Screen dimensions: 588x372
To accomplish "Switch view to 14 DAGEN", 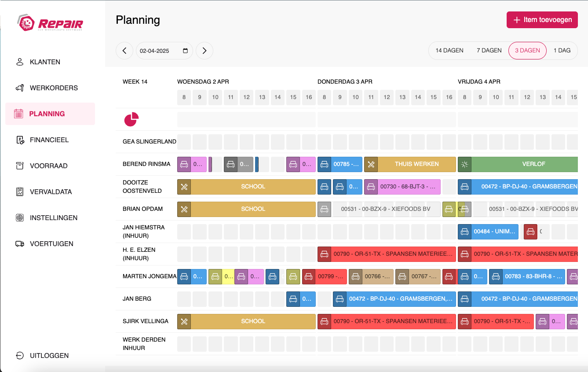I will (x=449, y=51).
